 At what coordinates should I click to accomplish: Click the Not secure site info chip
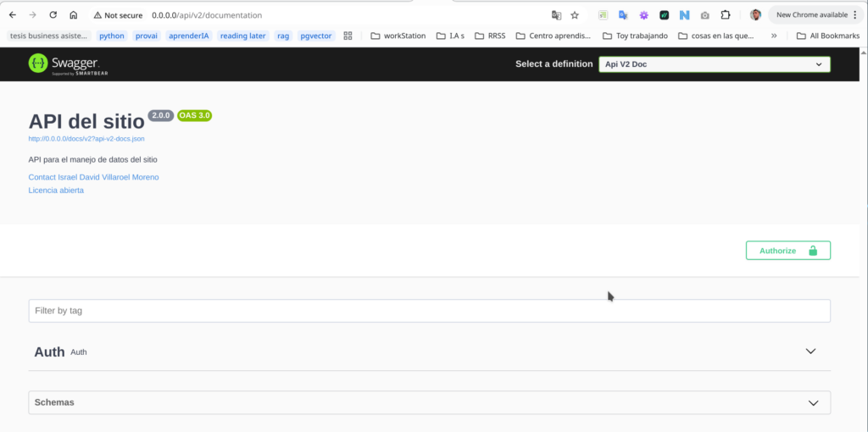coord(117,15)
